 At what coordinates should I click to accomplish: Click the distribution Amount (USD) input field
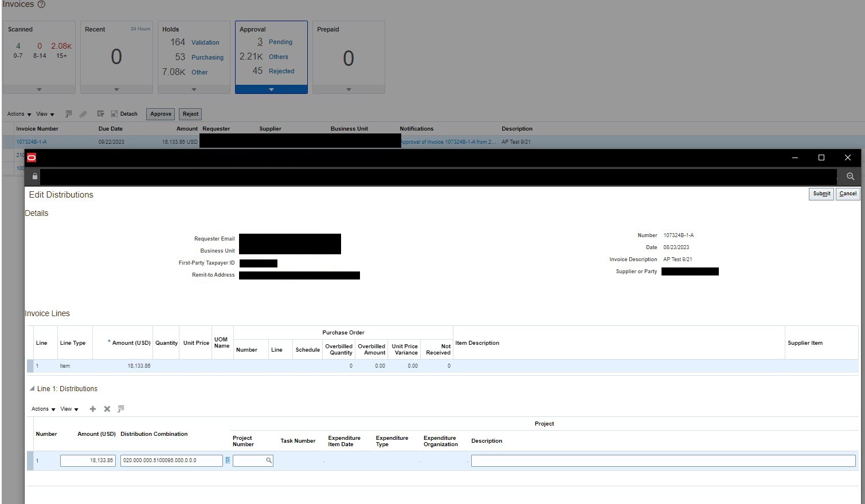tap(88, 460)
